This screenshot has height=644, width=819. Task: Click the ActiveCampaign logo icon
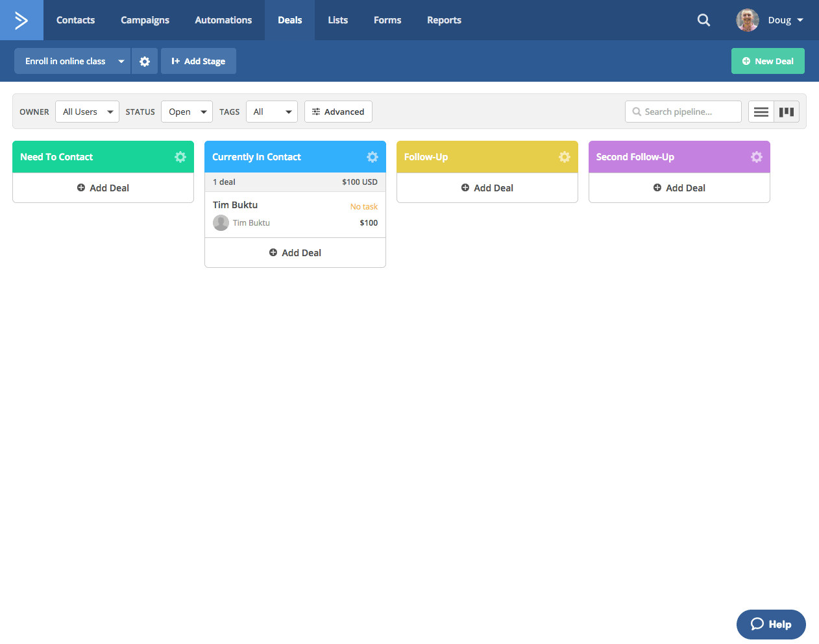click(21, 20)
